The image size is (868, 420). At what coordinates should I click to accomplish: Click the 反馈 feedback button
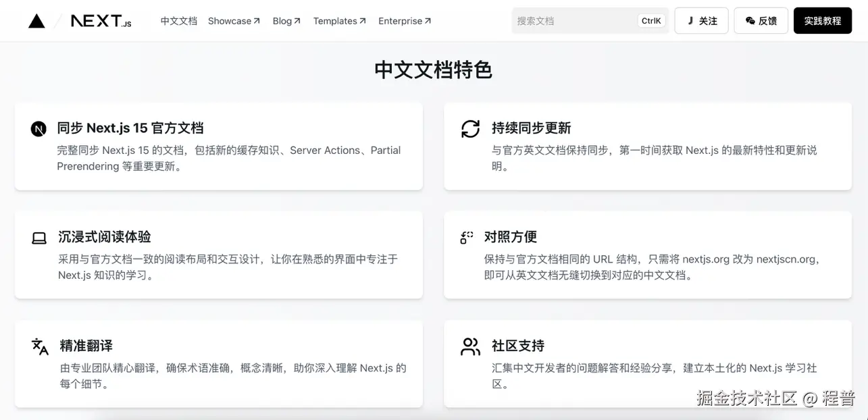pos(761,20)
